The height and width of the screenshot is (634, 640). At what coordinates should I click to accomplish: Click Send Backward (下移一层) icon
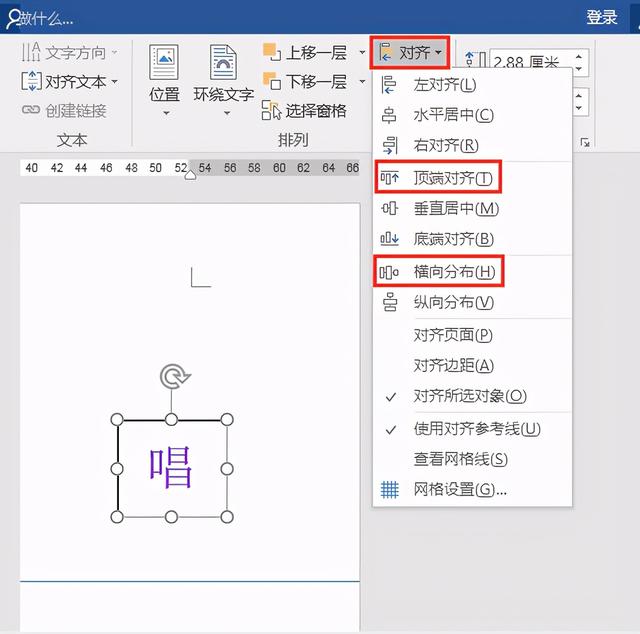[x=272, y=81]
